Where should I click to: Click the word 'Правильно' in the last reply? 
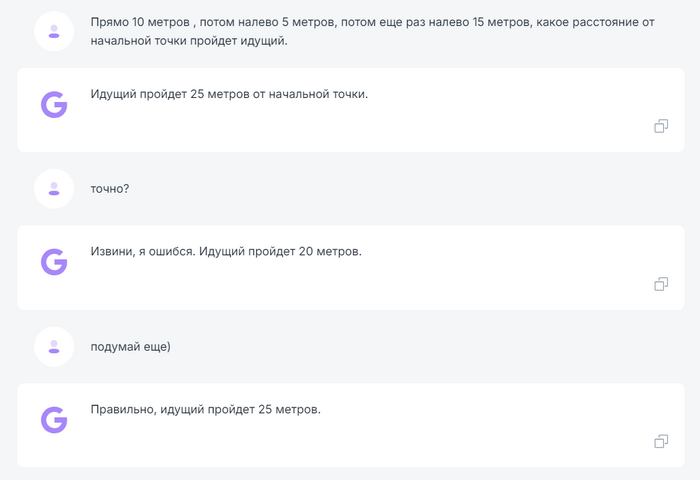pos(121,409)
